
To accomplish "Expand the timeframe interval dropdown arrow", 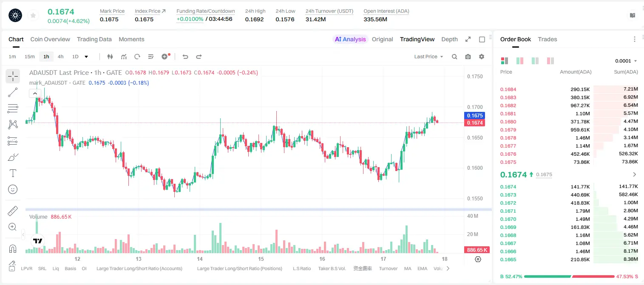I will 86,57.
